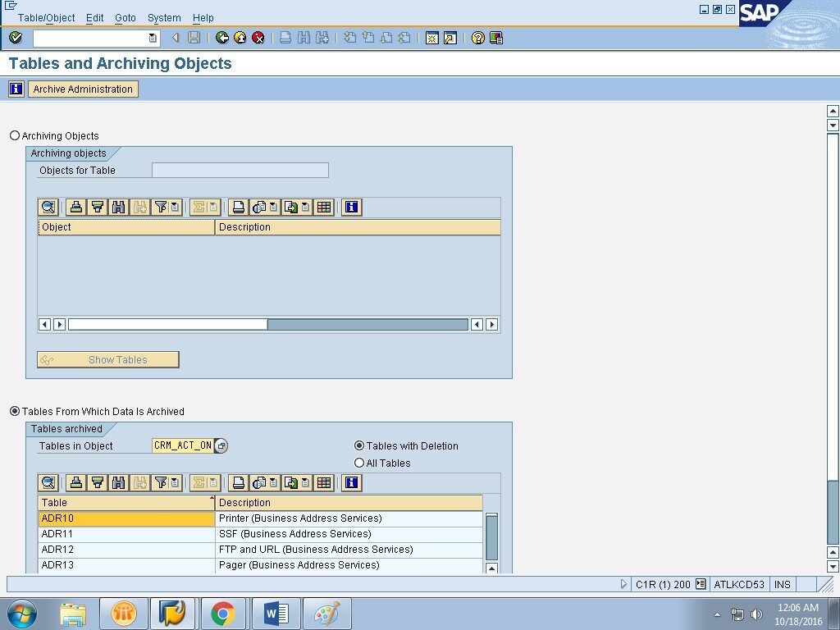Click the blue info icon beside Archive Administration

[16, 89]
